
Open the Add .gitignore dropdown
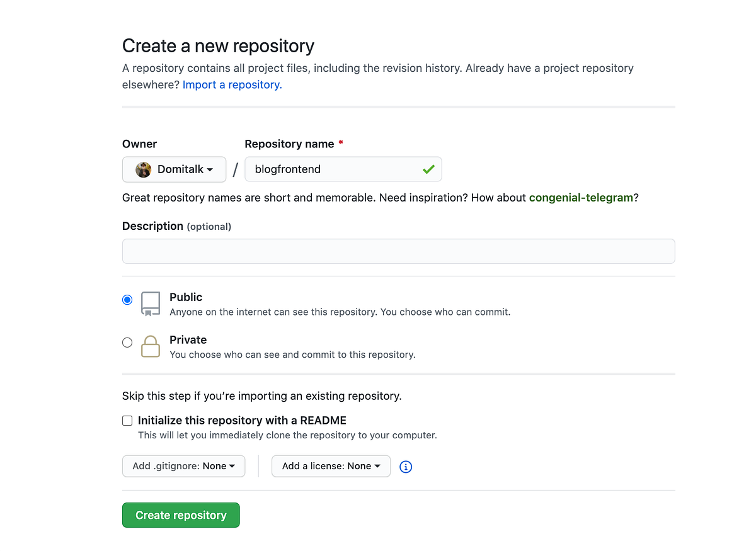pos(183,466)
